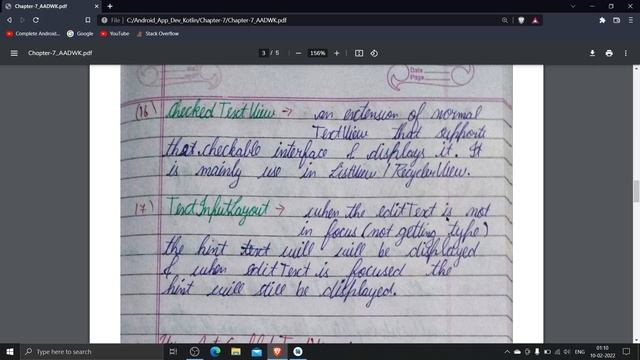Open the Stack Overflow bookmark
This screenshot has height=360, width=640.
click(x=158, y=33)
